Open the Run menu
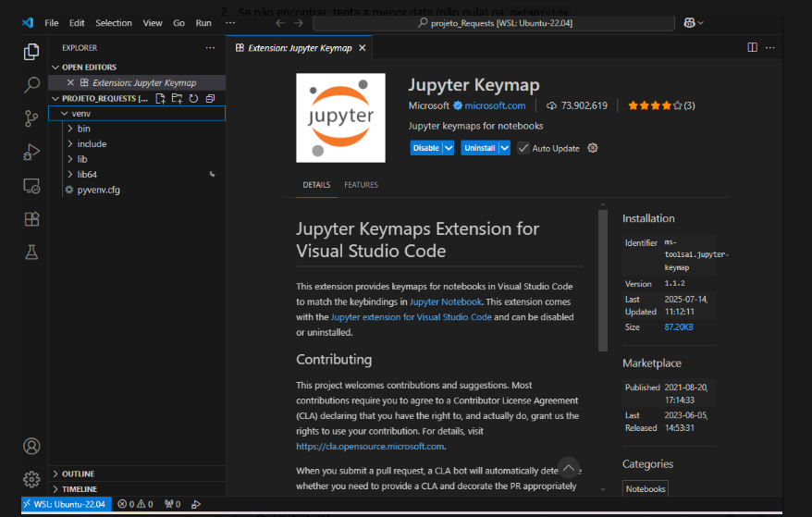This screenshot has height=517, width=812. point(203,23)
